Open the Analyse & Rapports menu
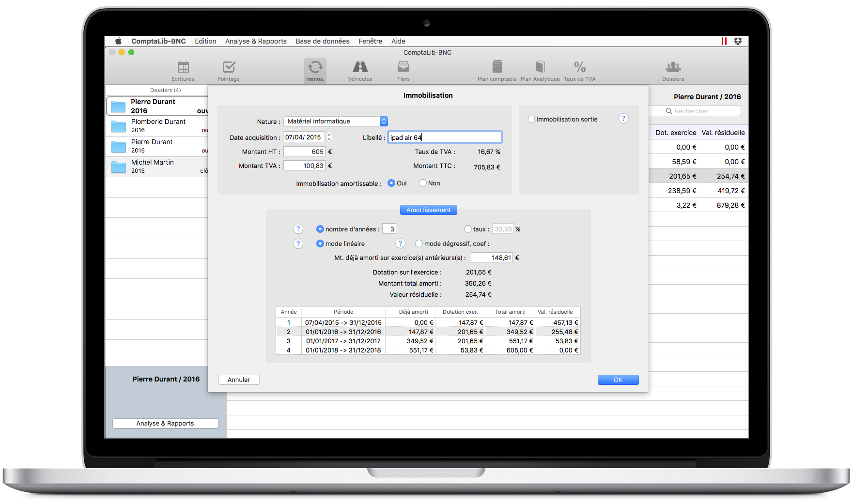This screenshot has height=504, width=853. pyautogui.click(x=256, y=41)
